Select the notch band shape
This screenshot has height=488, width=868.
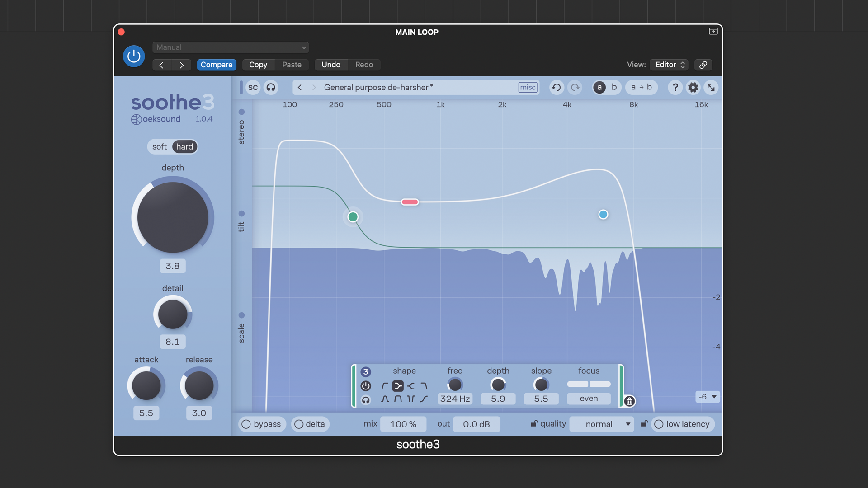[x=411, y=399]
